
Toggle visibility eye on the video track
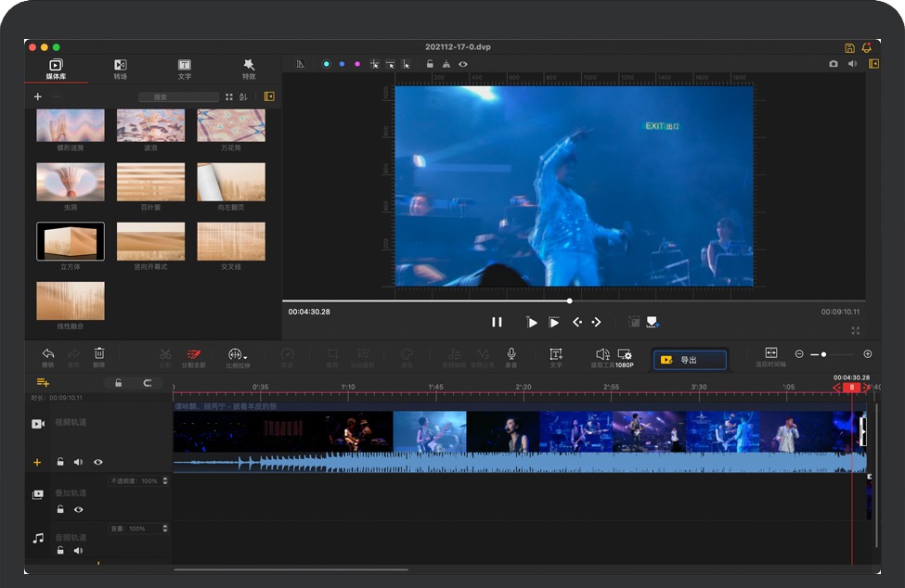pos(97,462)
